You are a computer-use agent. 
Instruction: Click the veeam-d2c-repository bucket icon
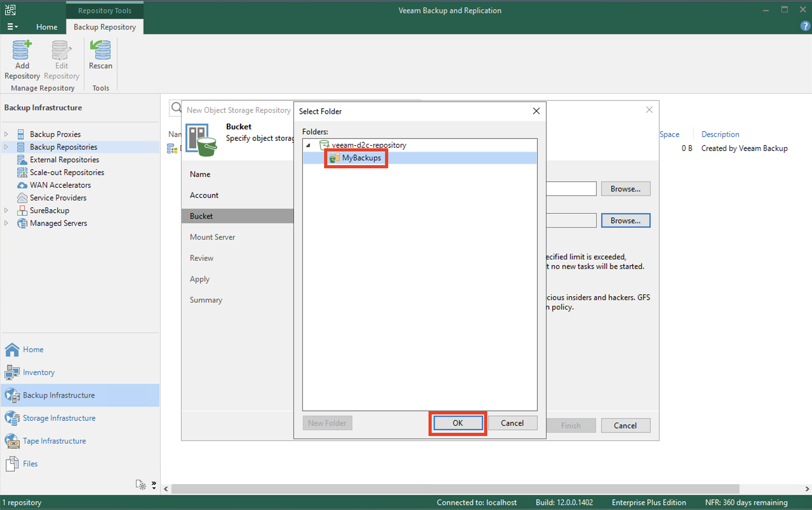coord(324,145)
